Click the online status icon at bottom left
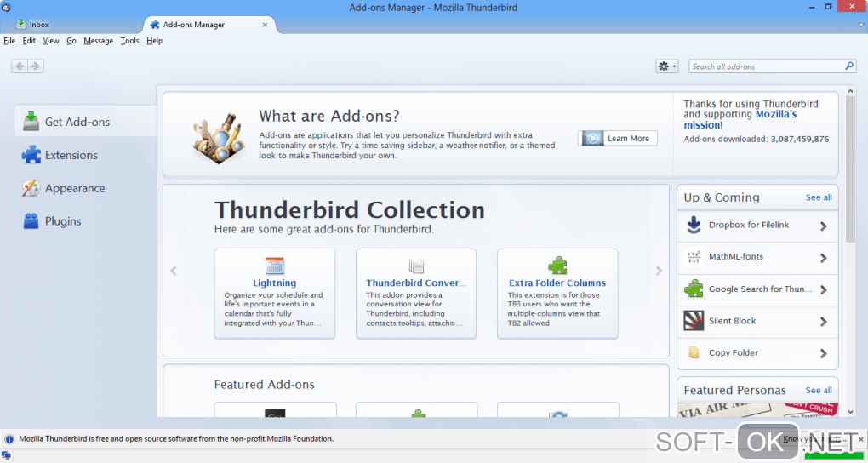 click(6, 456)
